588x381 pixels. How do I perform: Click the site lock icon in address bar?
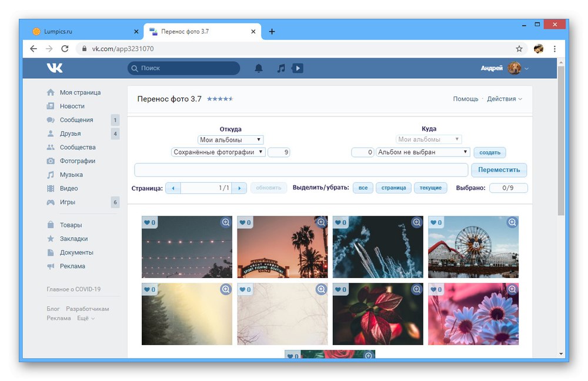(x=84, y=48)
